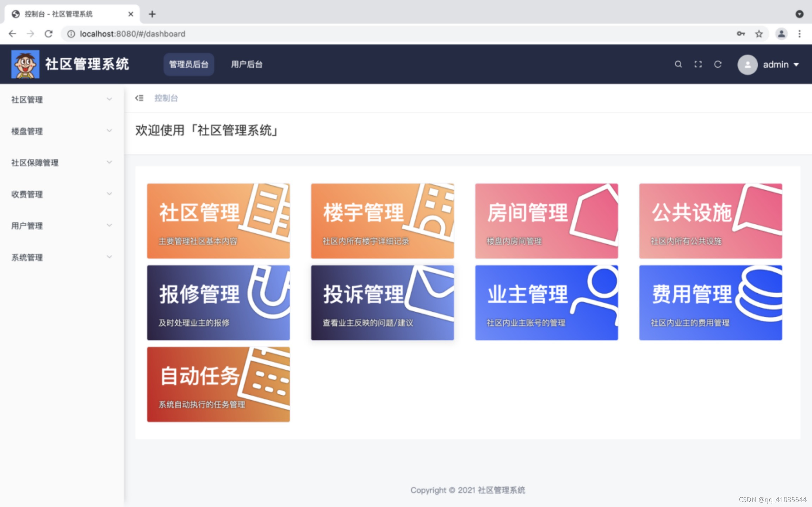The width and height of the screenshot is (812, 507).
Task: Toggle fullscreen mode icon
Action: coord(698,64)
